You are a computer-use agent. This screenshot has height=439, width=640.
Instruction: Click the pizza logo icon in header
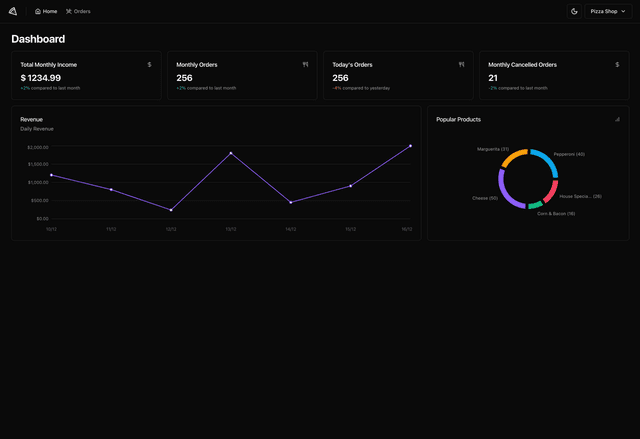tap(15, 11)
